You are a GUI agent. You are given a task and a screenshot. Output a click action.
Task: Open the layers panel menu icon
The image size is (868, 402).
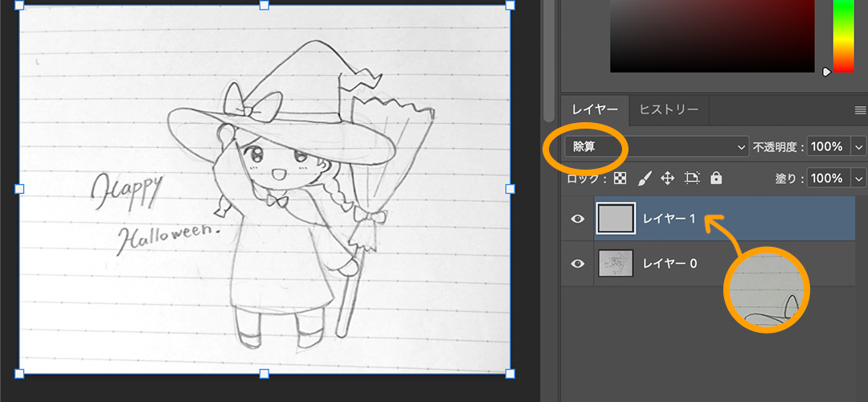tap(860, 110)
